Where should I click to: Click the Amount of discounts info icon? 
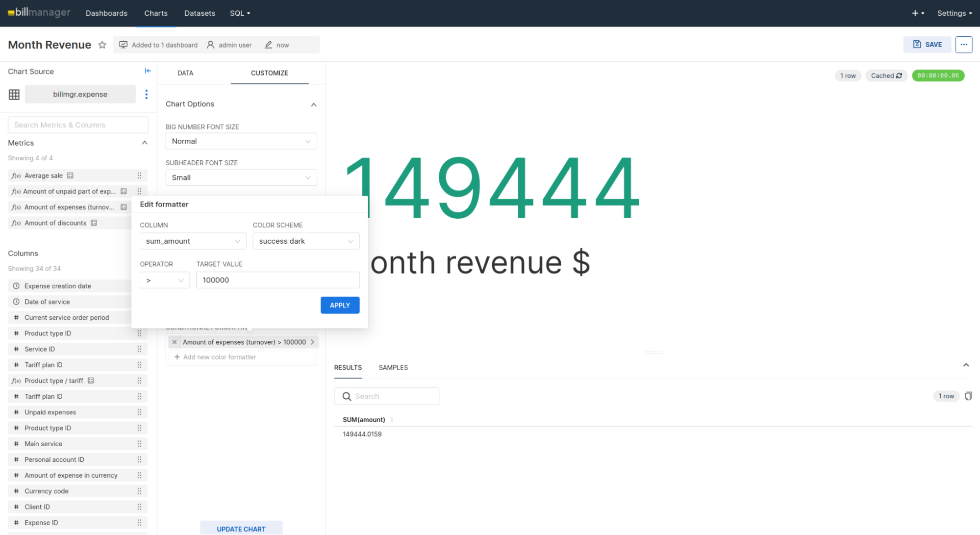click(94, 223)
